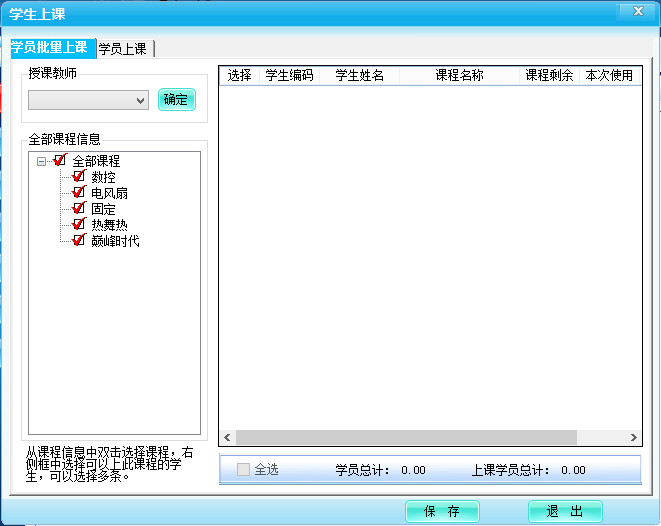Screen dimensions: 661x526
Task: Uncheck the 固定 course checkbox
Action: (79, 208)
